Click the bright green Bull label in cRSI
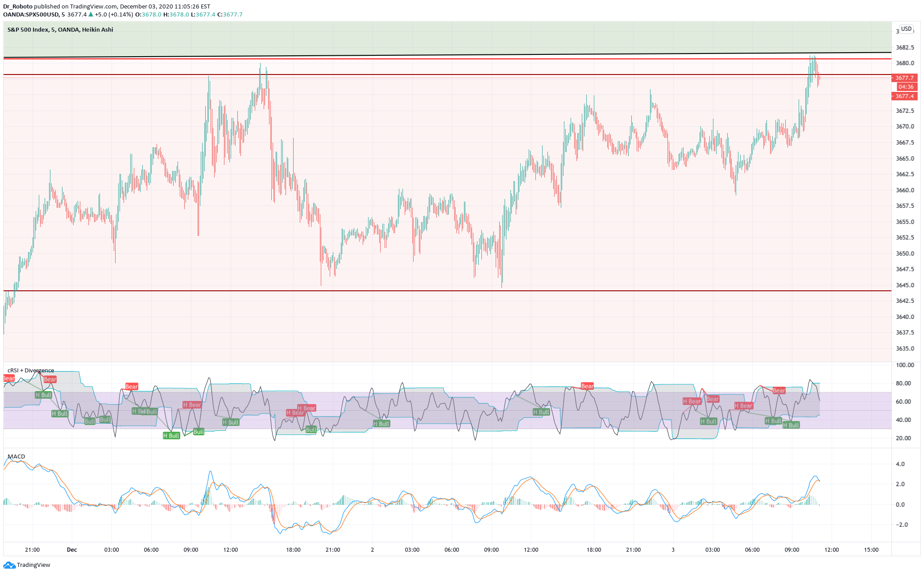924x574 pixels. pyautogui.click(x=199, y=431)
